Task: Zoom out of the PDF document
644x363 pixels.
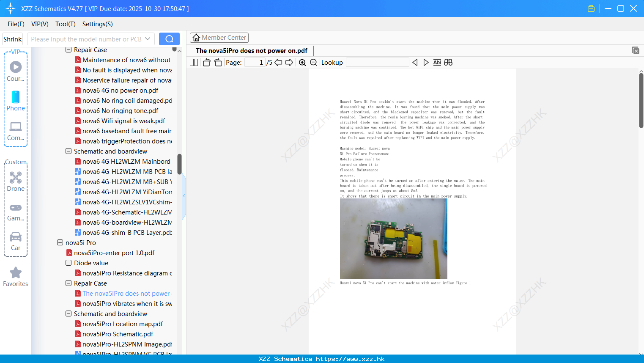Action: click(313, 63)
